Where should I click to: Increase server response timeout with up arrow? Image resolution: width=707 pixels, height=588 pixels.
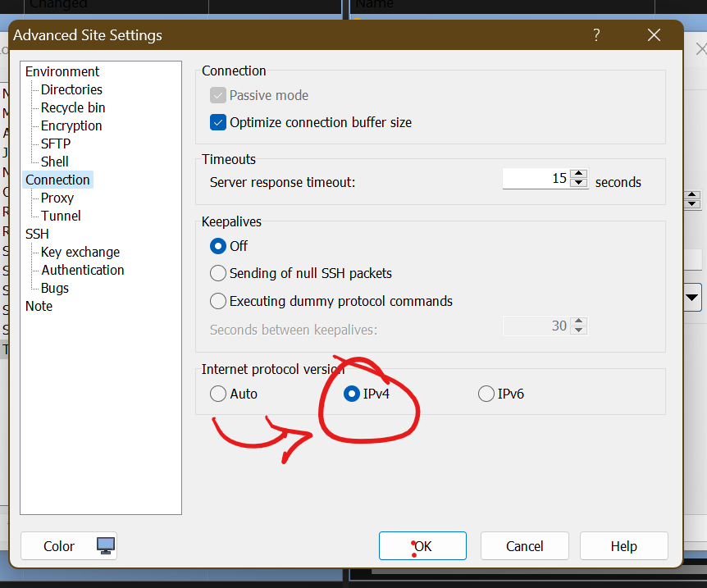tap(579, 174)
